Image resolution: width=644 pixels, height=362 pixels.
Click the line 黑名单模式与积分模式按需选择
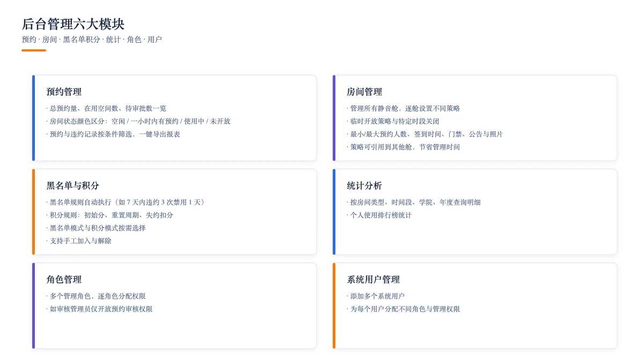[x=96, y=228]
